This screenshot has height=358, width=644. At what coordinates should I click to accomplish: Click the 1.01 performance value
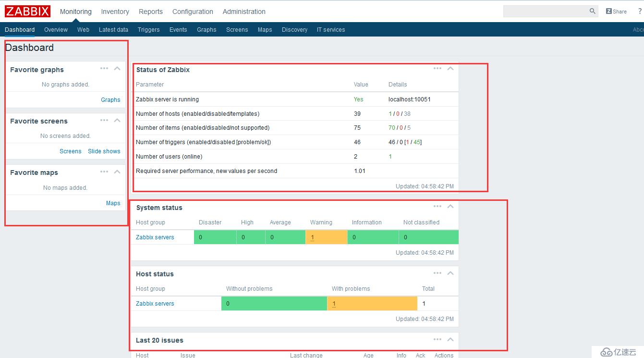(360, 171)
